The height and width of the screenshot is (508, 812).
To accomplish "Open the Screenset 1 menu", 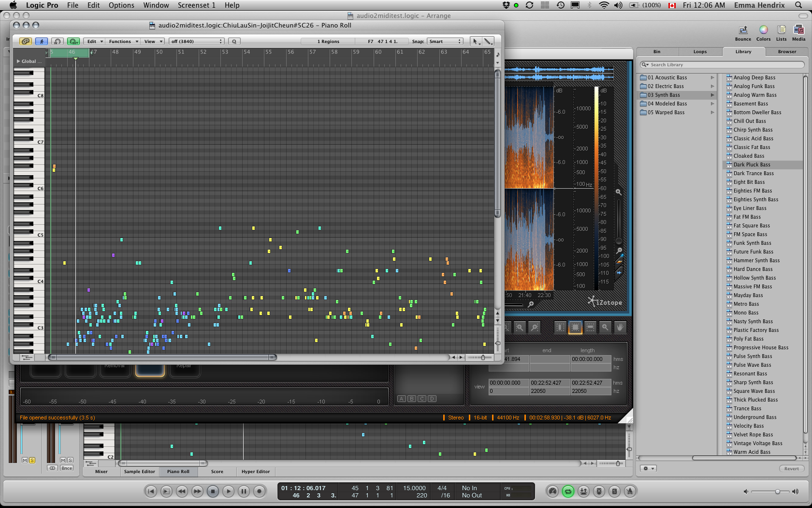I will pyautogui.click(x=196, y=5).
